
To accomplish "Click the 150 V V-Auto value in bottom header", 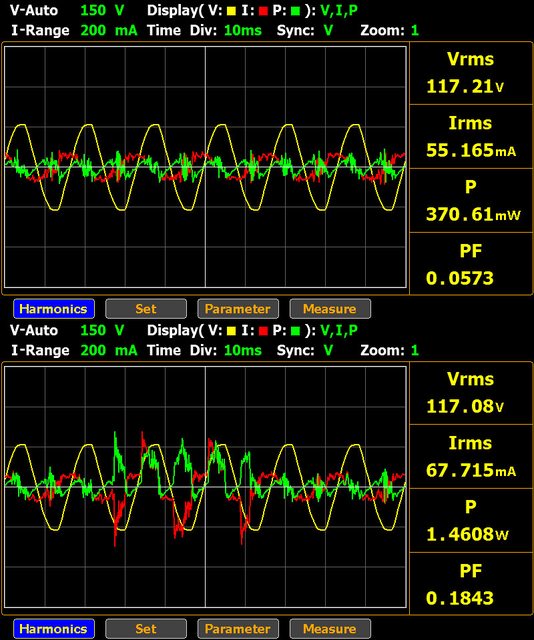I will coord(102,330).
